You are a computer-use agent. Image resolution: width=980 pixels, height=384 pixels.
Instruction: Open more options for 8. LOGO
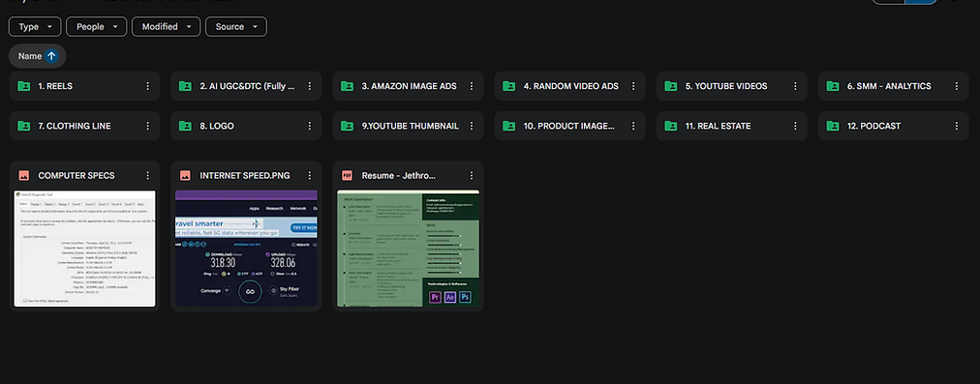click(x=309, y=126)
